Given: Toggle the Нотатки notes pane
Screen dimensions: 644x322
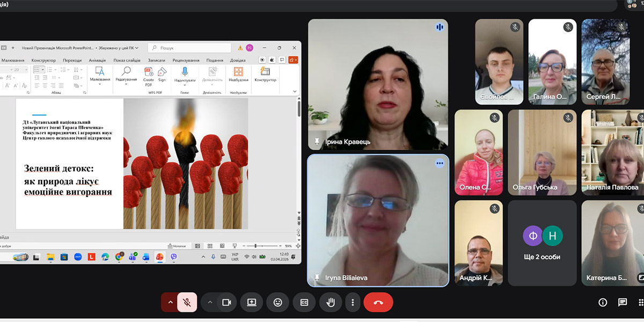Looking at the screenshot, I should coord(176,246).
